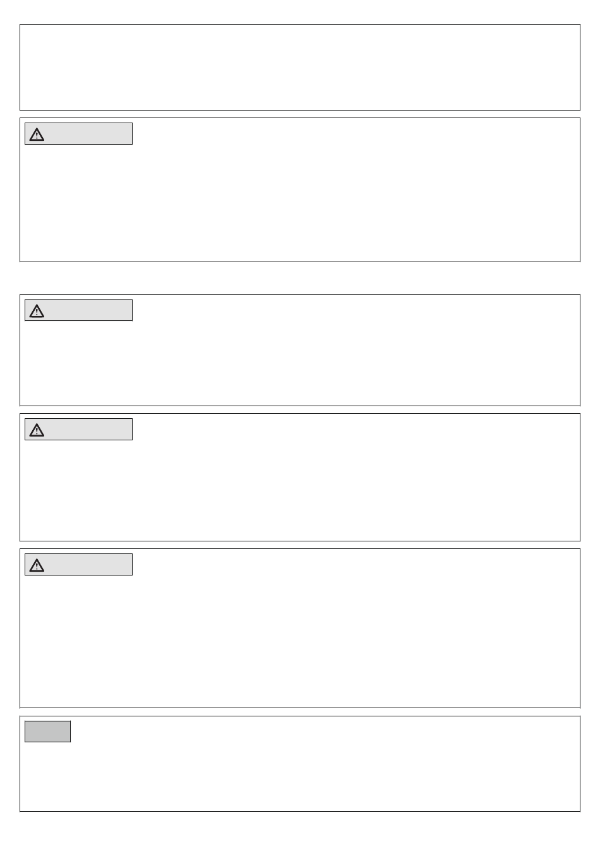The height and width of the screenshot is (868, 600).
Task: Click the bottom border of the last frame
Action: point(300,811)
